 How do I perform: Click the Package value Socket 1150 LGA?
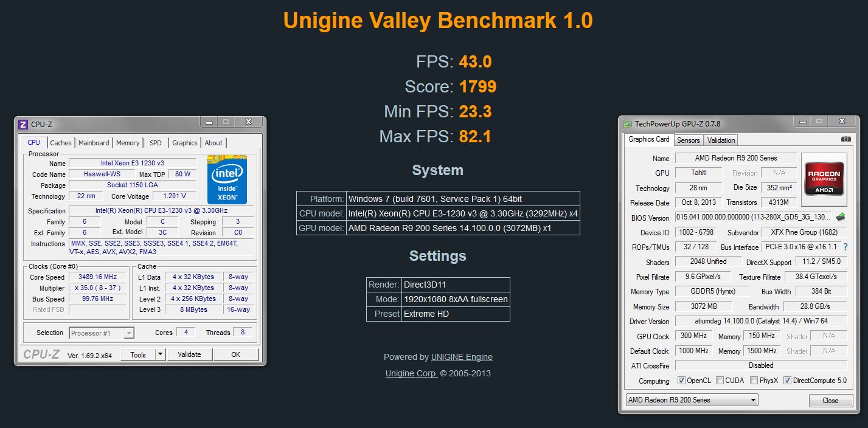tap(132, 185)
